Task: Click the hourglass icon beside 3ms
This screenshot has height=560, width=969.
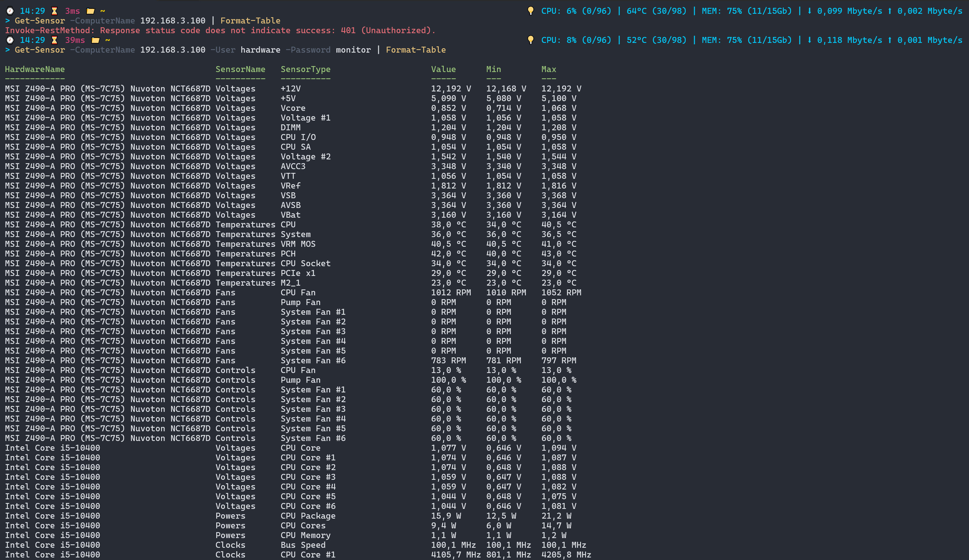Action: [54, 11]
